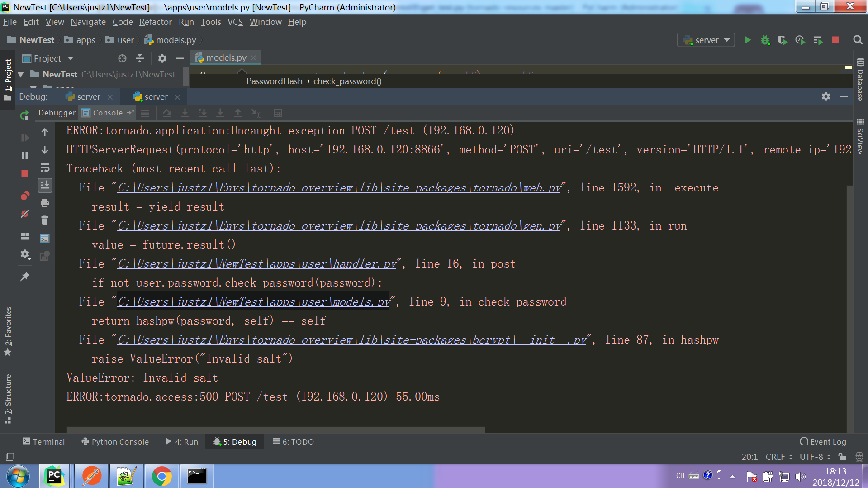Open Search Everywhere magnifier
The height and width of the screenshot is (488, 868).
[858, 40]
